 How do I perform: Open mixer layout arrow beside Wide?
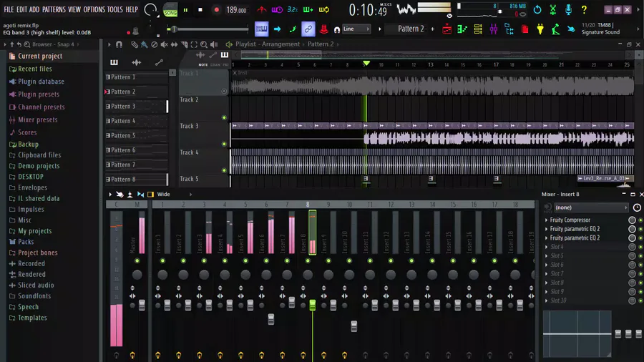[x=190, y=195]
